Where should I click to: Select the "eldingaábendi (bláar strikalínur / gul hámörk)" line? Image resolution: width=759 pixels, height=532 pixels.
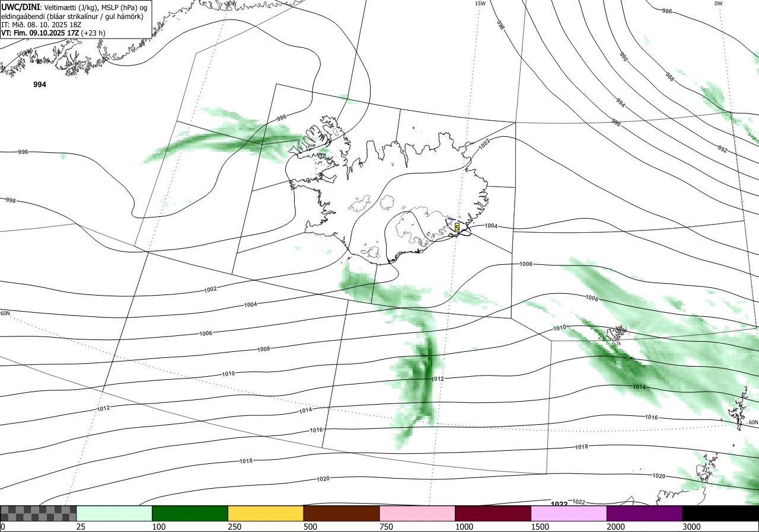pyautogui.click(x=72, y=16)
